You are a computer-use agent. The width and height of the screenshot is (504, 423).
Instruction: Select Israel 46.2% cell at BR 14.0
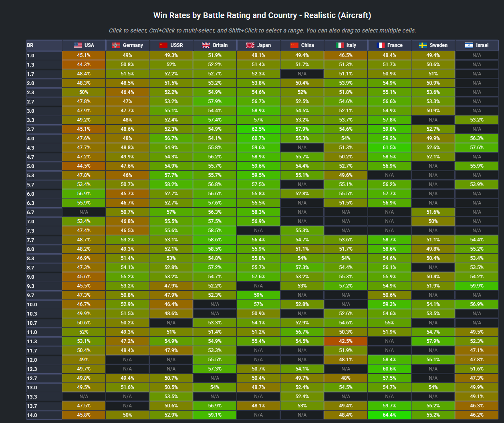(x=477, y=415)
